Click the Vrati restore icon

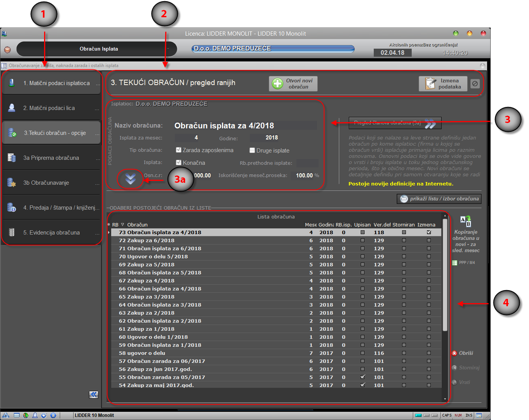(x=454, y=382)
